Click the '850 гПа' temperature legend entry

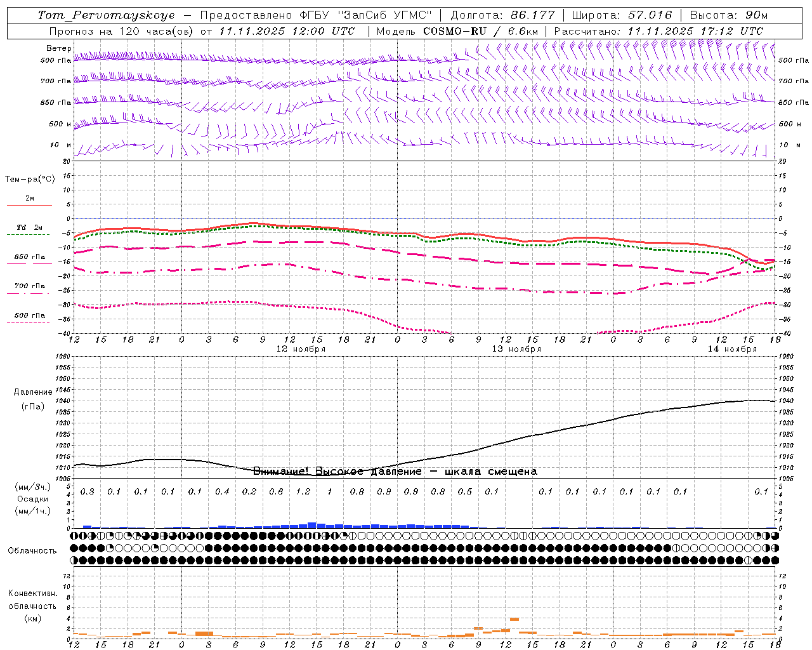(30, 257)
